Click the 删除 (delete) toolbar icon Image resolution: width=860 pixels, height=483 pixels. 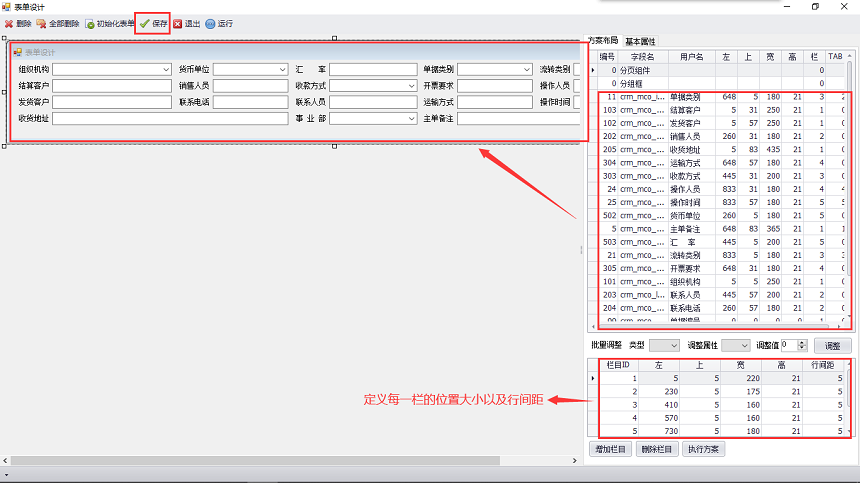pyautogui.click(x=9, y=24)
